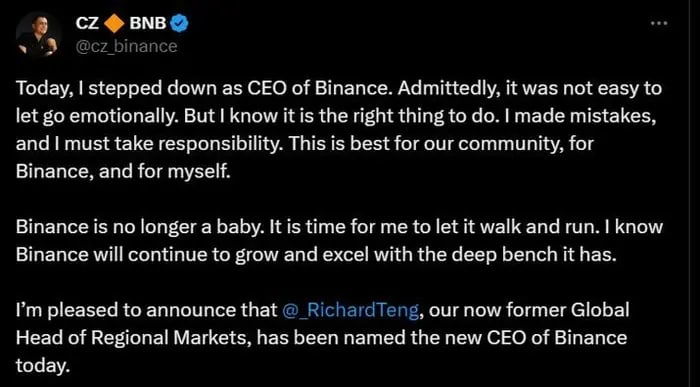Click the blue verified checkmark badge
Screen dimensions: 700x387
pos(180,23)
